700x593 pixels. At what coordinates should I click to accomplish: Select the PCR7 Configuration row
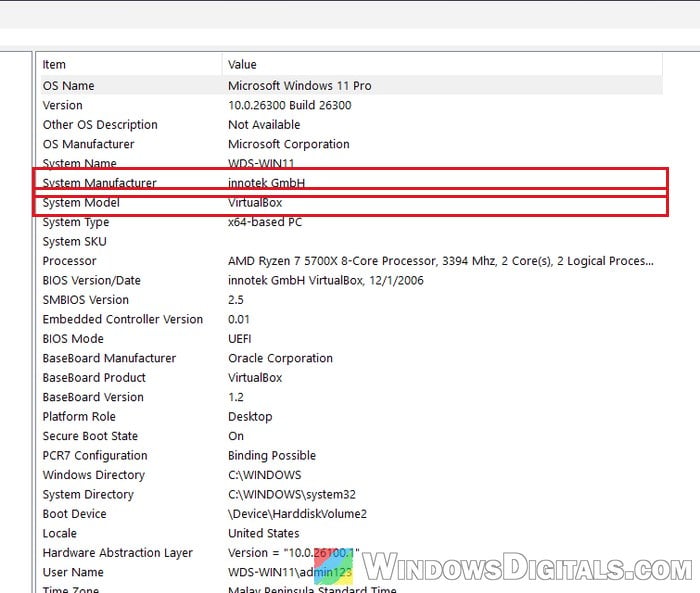(x=95, y=456)
